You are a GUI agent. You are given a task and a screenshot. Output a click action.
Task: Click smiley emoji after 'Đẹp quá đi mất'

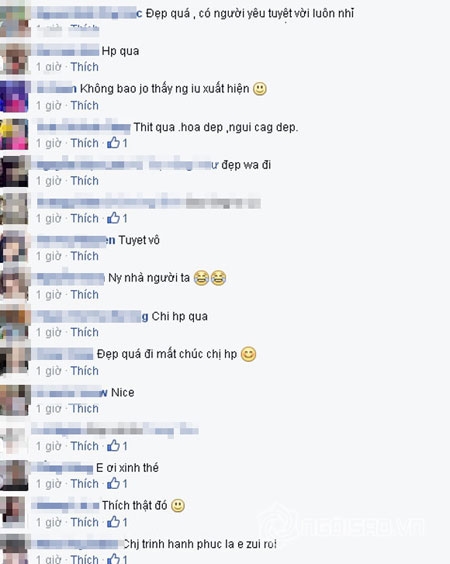click(x=249, y=354)
